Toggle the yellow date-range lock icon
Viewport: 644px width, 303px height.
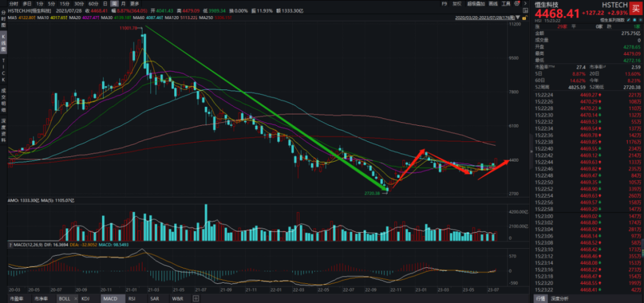[524, 18]
